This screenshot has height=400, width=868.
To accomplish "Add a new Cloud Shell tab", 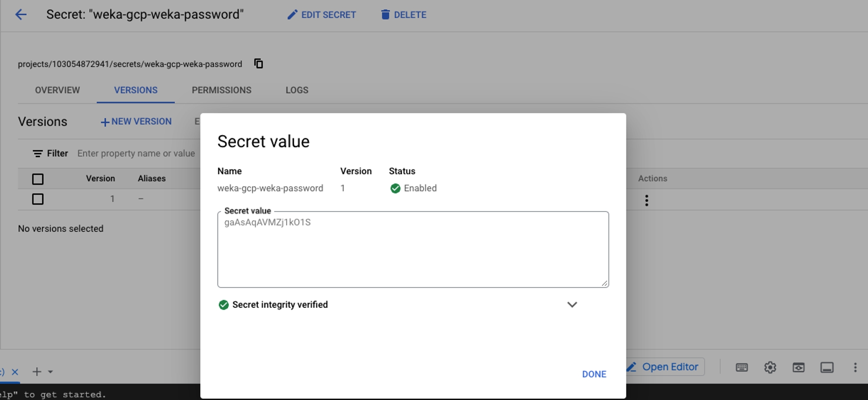I will 37,372.
